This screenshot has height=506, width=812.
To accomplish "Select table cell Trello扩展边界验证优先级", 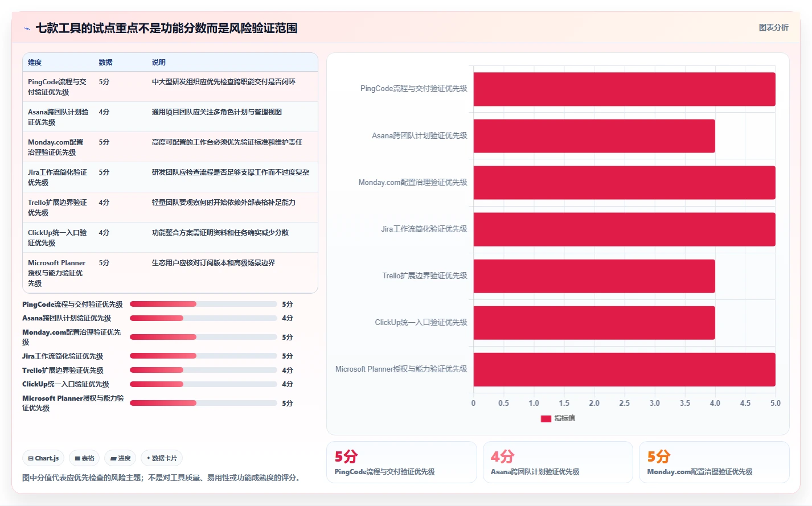I will (58, 208).
